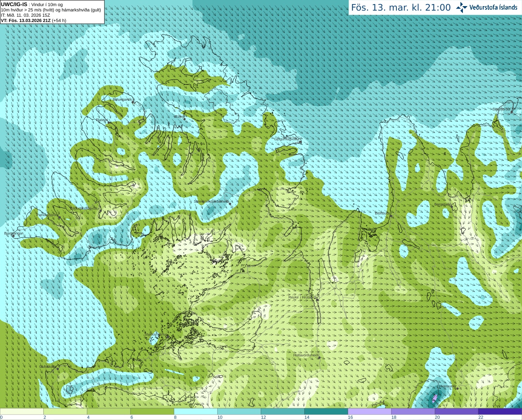Click the 10–12 m/s turquoise legend swatch

[x=239, y=411]
